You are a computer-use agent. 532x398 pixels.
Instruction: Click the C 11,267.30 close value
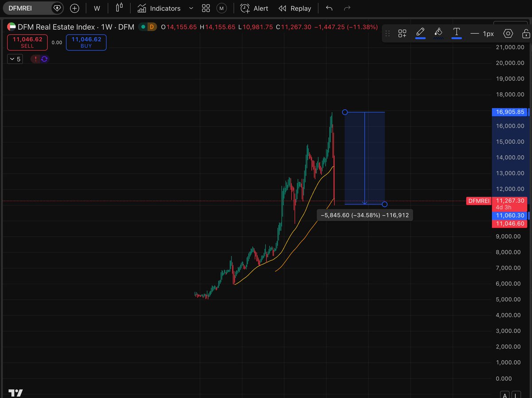coord(293,27)
